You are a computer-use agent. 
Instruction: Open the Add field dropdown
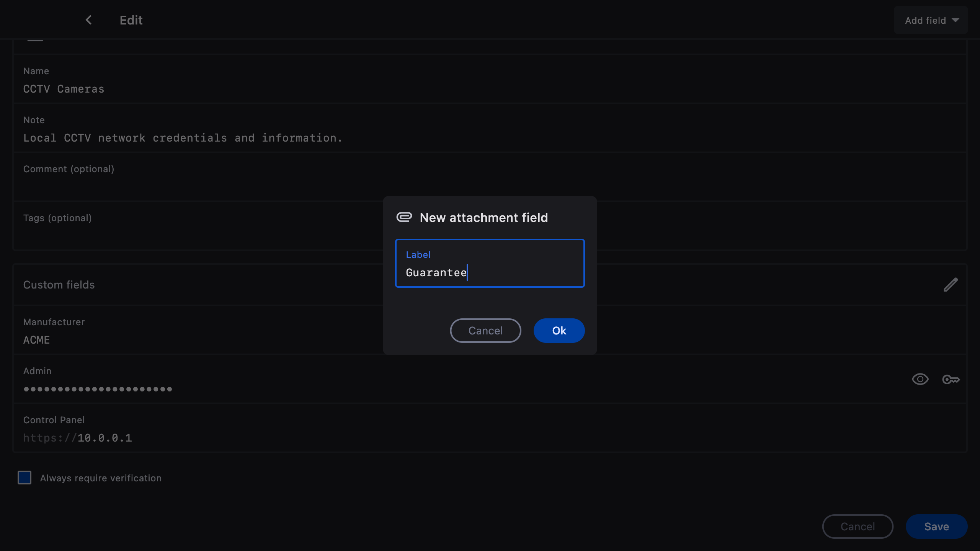931,20
